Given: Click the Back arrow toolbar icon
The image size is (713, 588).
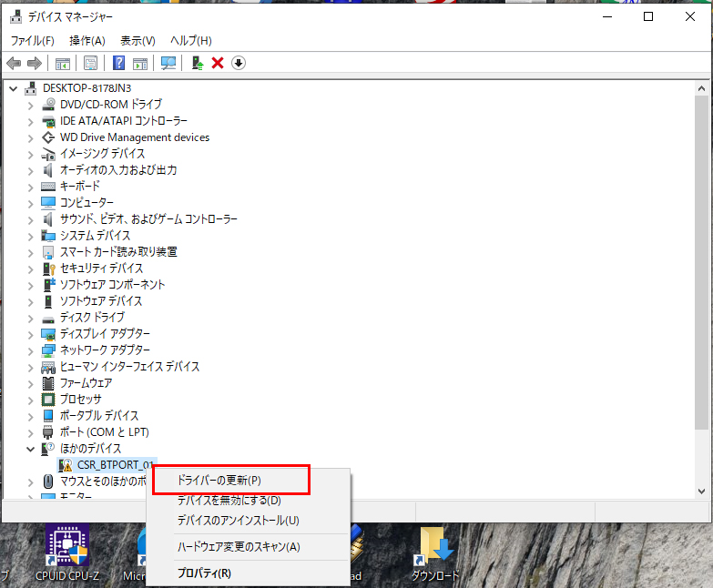Looking at the screenshot, I should point(14,63).
